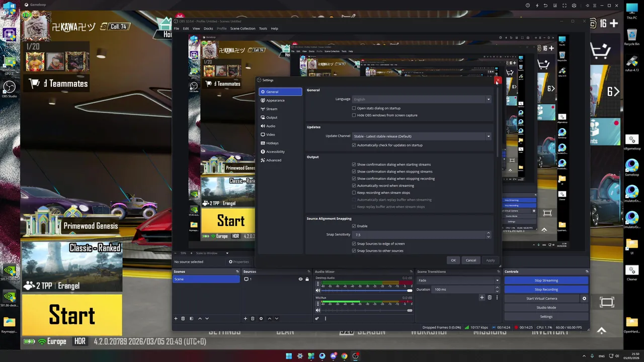Click Start Virtual Camera button
This screenshot has height=362, width=644.
pos(541,299)
